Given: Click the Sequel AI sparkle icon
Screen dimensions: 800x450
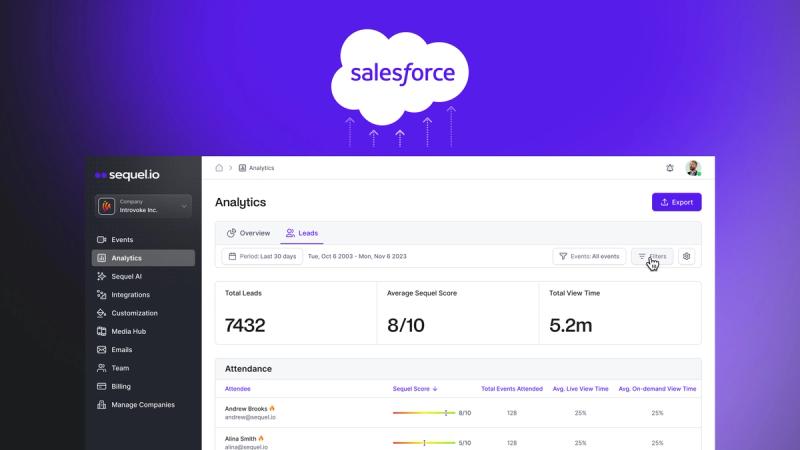Looking at the screenshot, I should point(102,276).
